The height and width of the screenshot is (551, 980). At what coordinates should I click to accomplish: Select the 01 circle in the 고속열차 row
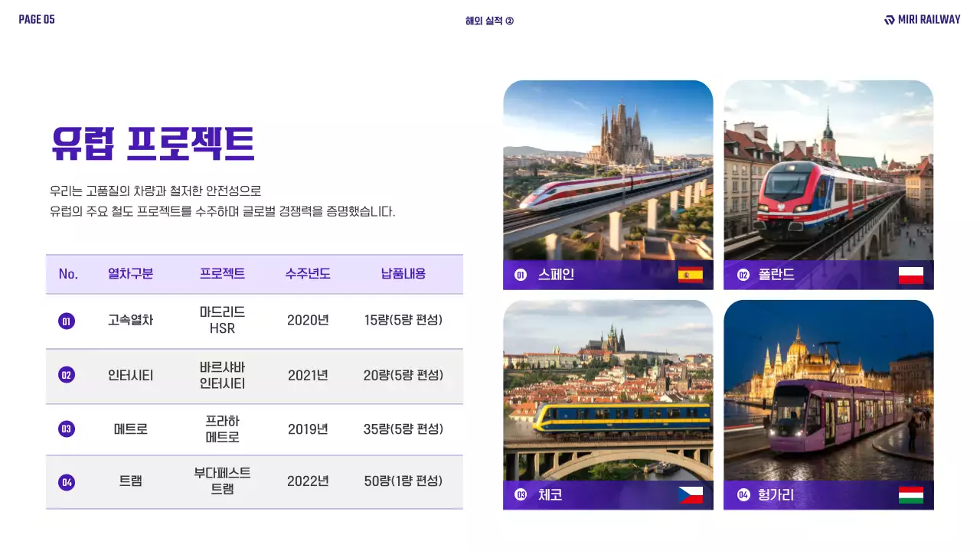tap(67, 320)
